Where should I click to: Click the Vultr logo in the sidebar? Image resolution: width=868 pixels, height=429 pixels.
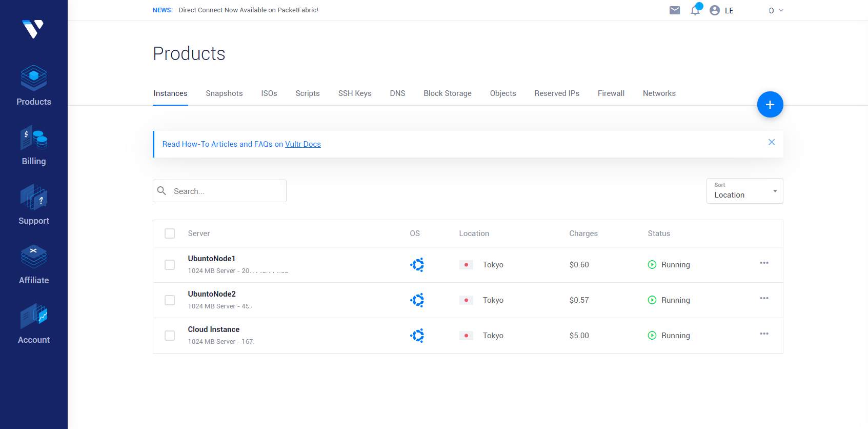pyautogui.click(x=33, y=29)
